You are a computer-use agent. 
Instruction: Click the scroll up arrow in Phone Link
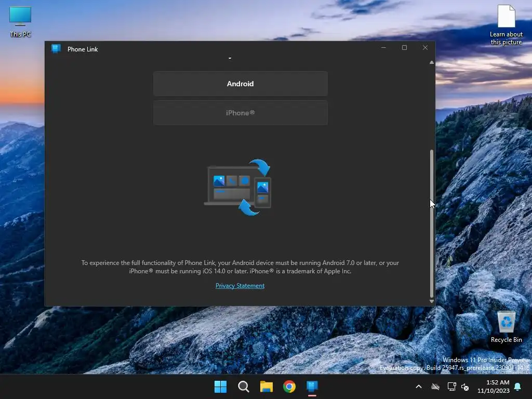[432, 62]
